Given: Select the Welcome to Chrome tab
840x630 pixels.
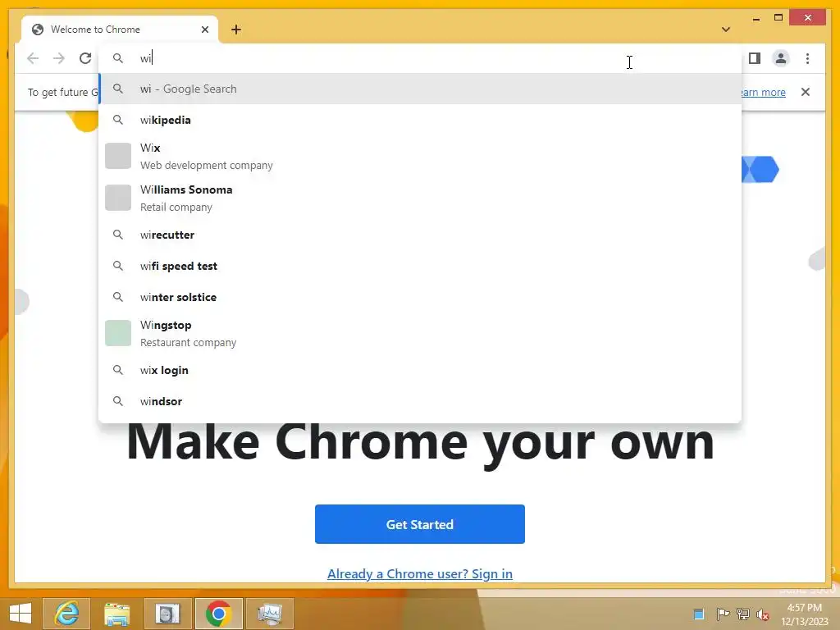Looking at the screenshot, I should pos(120,30).
